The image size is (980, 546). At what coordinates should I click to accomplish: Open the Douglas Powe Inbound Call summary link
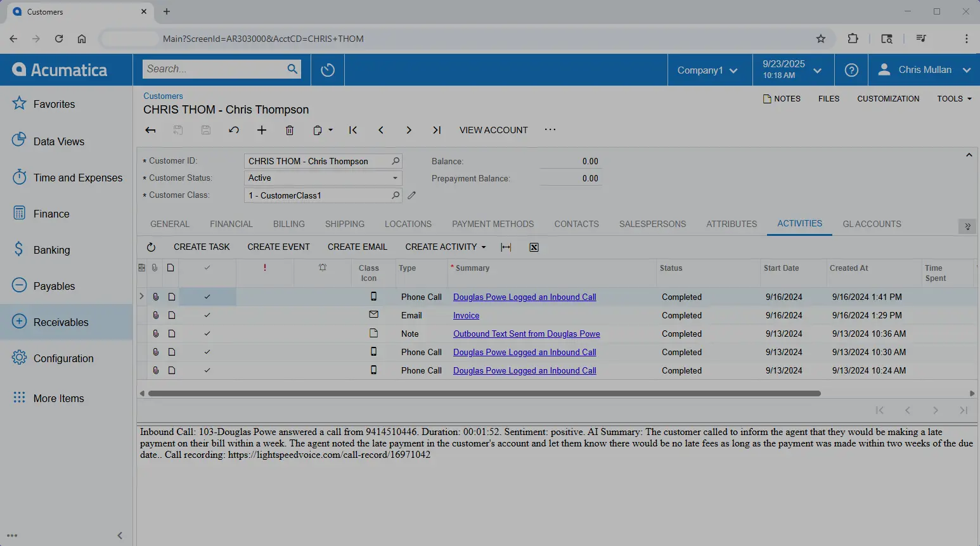524,296
